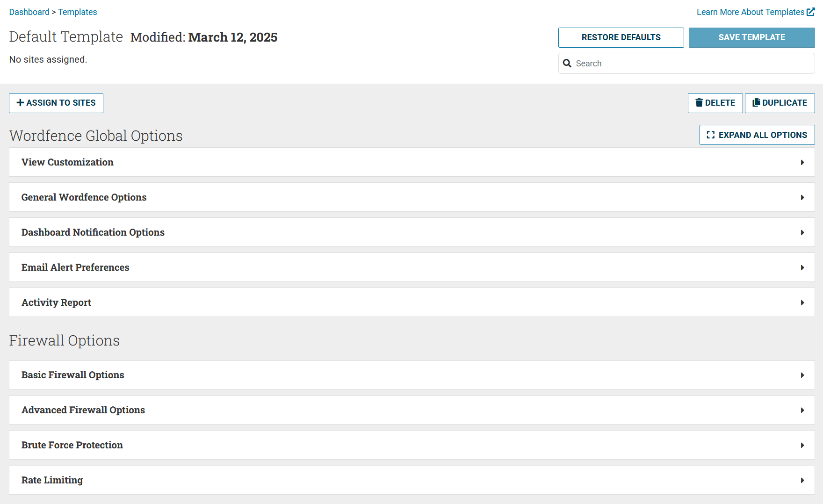
Task: Expand the Advanced Firewall Options arrow
Action: pyautogui.click(x=802, y=410)
